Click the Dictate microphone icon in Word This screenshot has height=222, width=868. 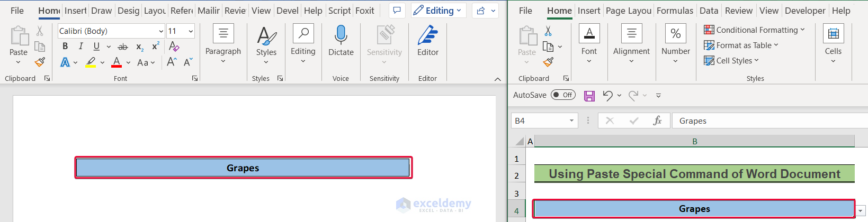(x=341, y=36)
